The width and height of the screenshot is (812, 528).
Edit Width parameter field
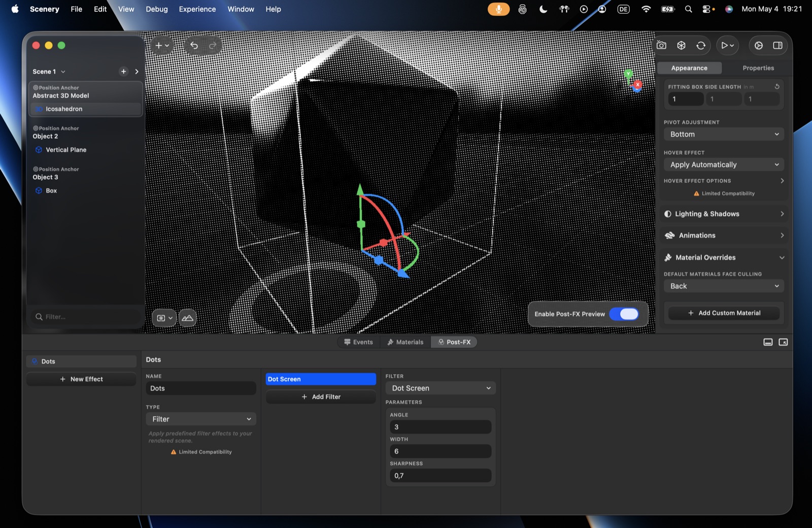(441, 451)
